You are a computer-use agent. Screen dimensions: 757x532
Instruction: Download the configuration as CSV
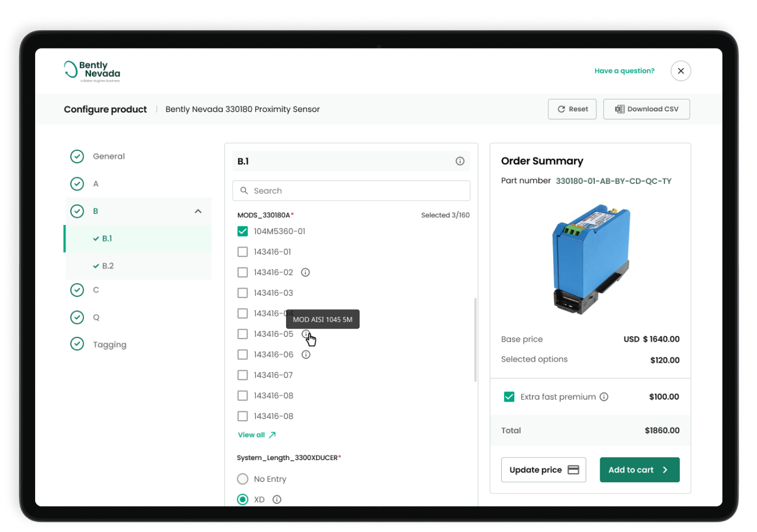pyautogui.click(x=647, y=109)
